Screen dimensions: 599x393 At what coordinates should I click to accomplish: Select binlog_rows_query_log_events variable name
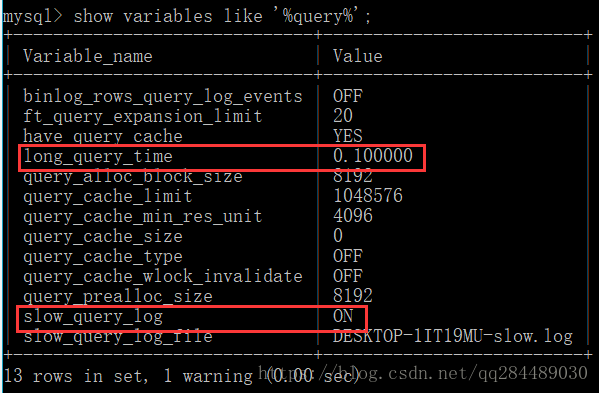coord(163,97)
